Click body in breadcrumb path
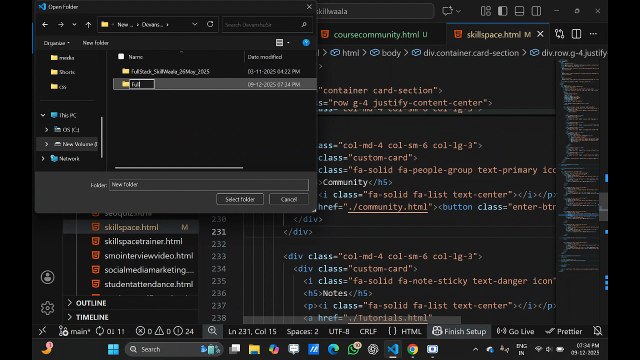 (391, 53)
